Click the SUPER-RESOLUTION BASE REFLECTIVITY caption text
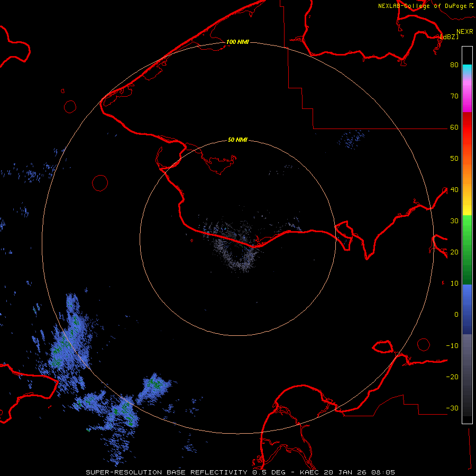The height and width of the screenshot is (476, 476). 167,472
